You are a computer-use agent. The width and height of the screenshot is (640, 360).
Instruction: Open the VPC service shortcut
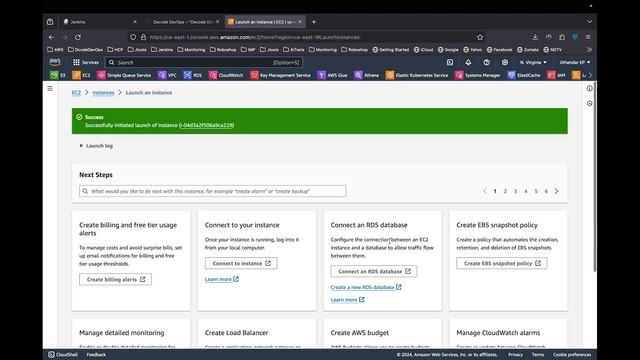click(x=167, y=75)
